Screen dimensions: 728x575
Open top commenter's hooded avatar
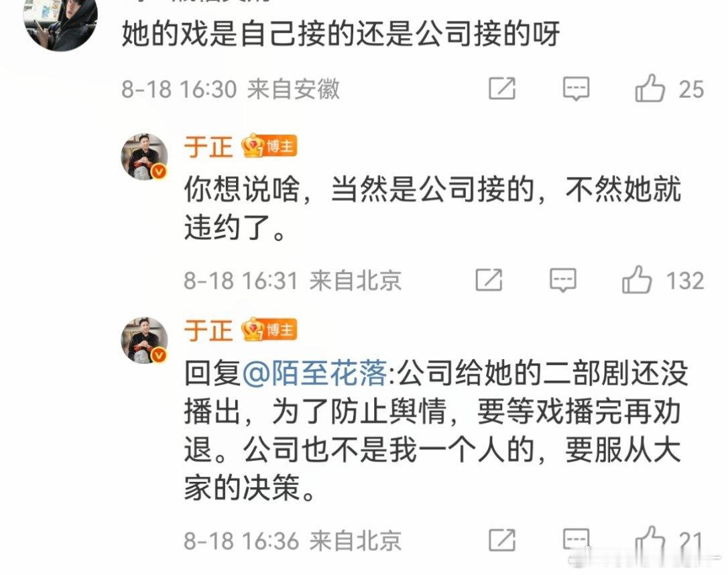(x=61, y=24)
